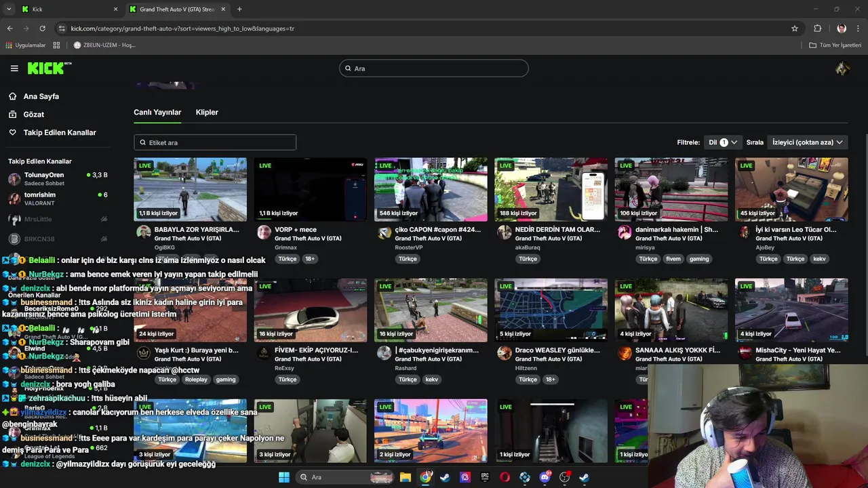Screen dimensions: 868x488
Task: Open VORP + mece stream thumbnail
Action: [310, 189]
